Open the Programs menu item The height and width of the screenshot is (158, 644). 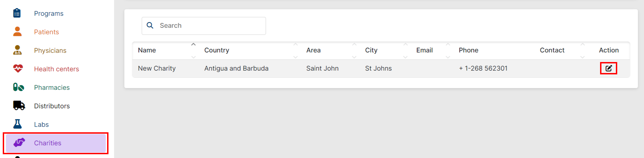tap(48, 13)
